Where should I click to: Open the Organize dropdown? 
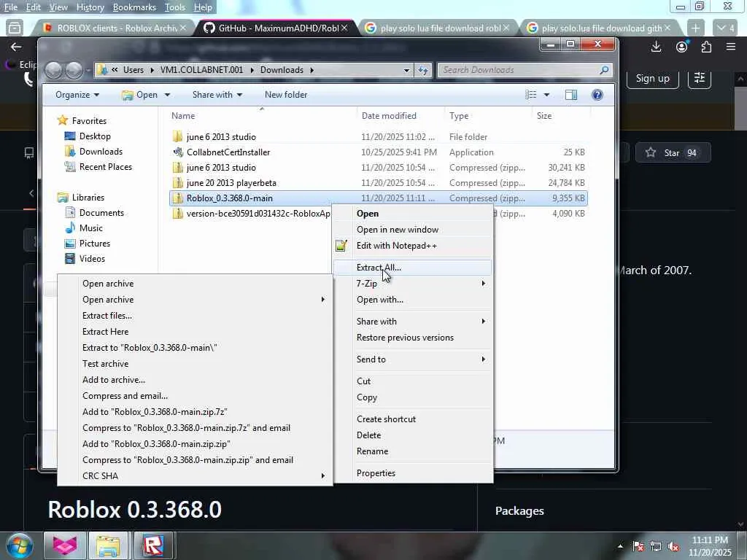tap(77, 95)
